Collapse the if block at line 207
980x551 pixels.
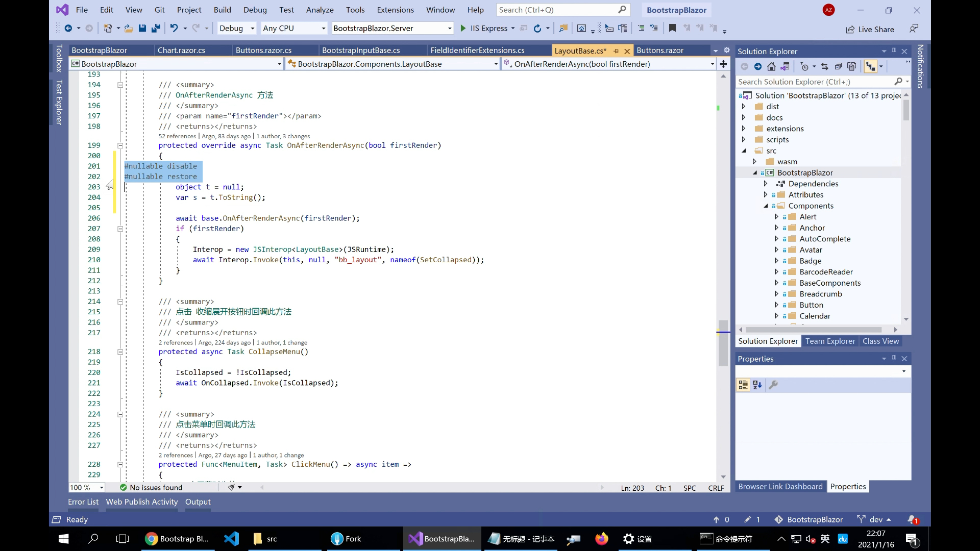click(120, 229)
